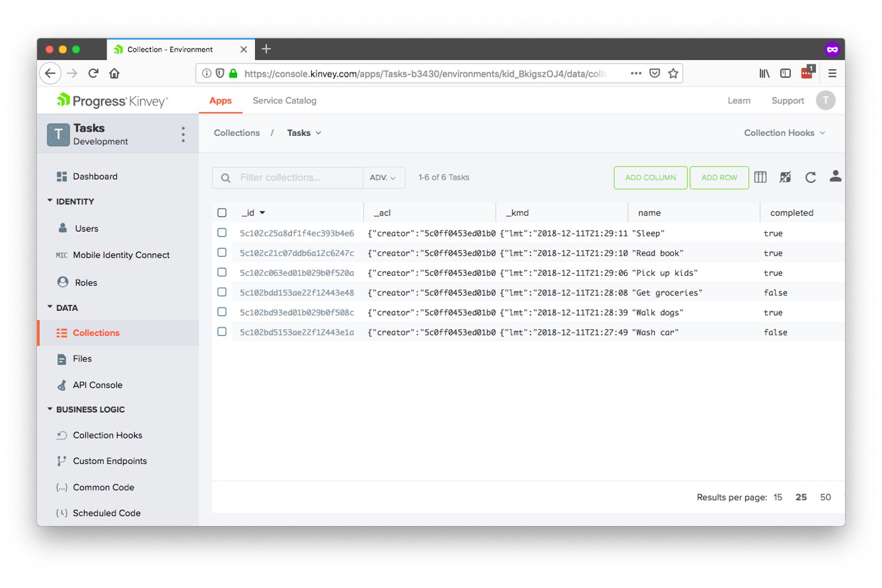This screenshot has height=588, width=882.
Task: Open the Tasks collection dropdown in breadcrumb
Action: (x=304, y=133)
